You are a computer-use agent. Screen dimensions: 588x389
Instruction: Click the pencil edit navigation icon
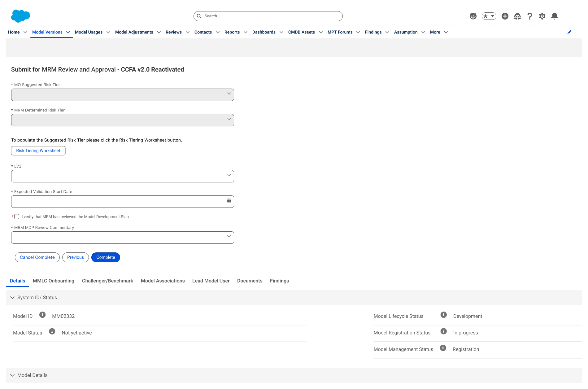pos(569,32)
